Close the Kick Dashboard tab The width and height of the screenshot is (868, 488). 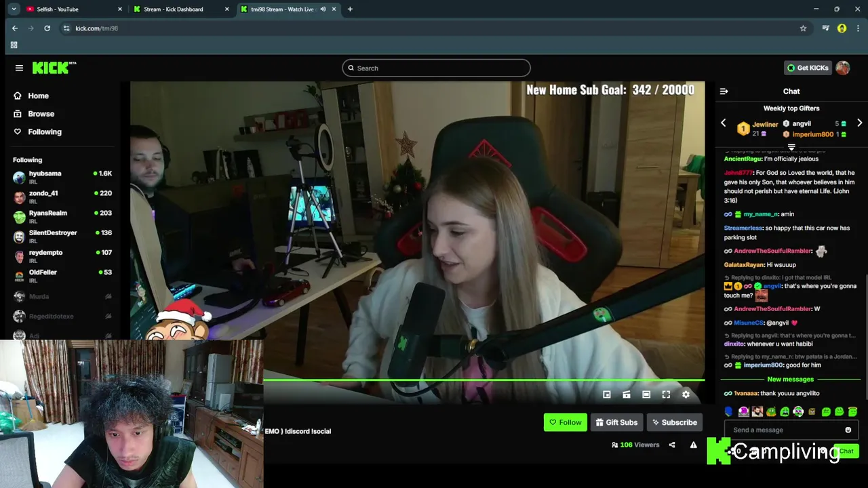228,9
